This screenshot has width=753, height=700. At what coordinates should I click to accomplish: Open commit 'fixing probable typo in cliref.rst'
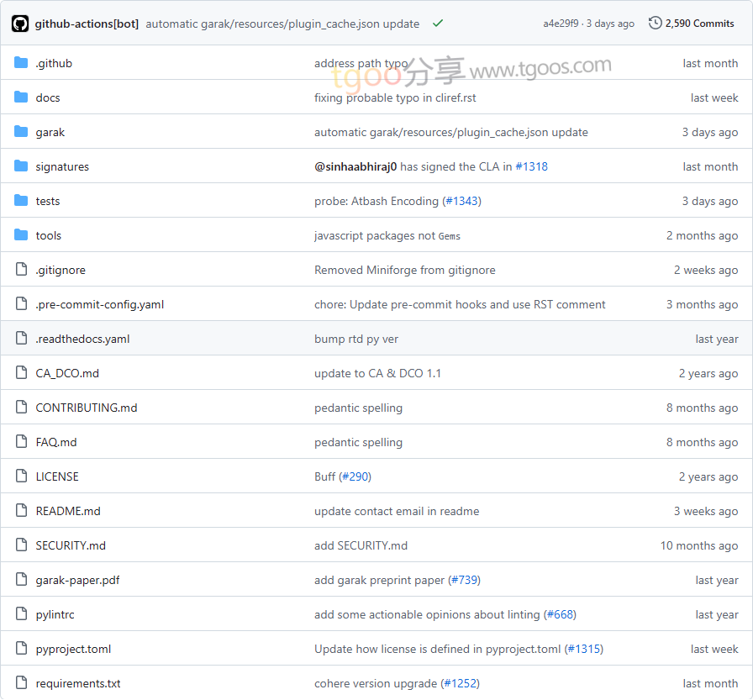(x=395, y=98)
